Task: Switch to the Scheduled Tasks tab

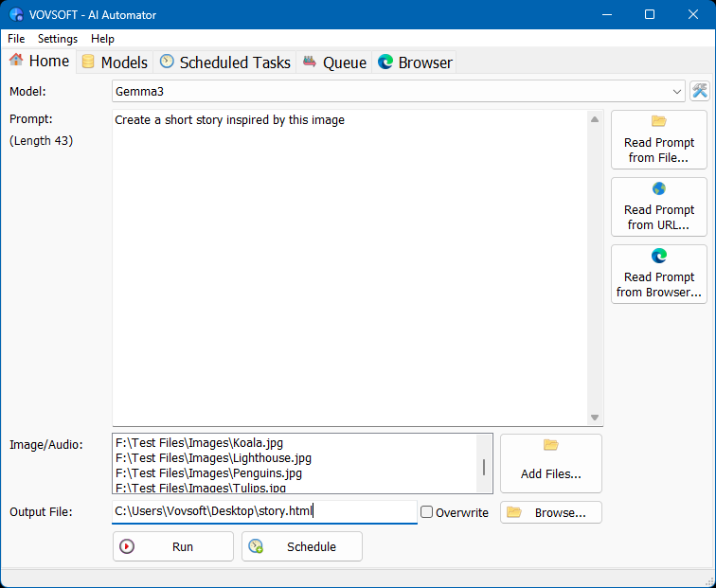Action: (224, 62)
